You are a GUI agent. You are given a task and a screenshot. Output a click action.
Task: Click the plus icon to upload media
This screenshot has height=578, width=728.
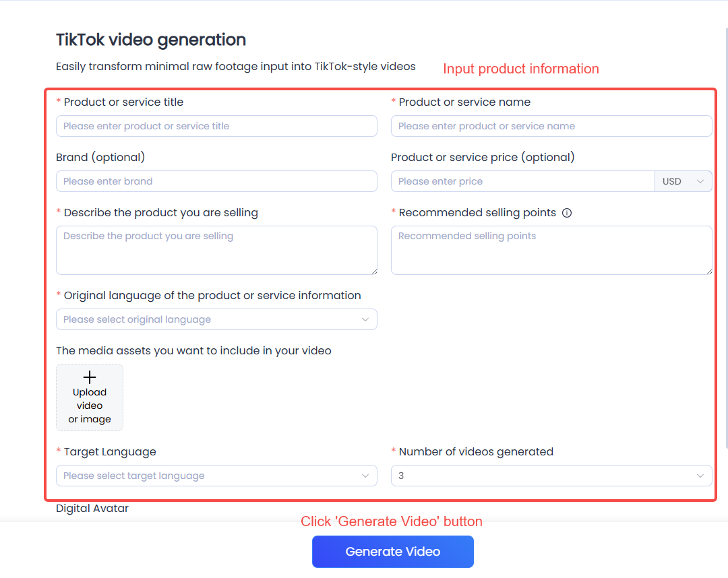pyautogui.click(x=90, y=377)
